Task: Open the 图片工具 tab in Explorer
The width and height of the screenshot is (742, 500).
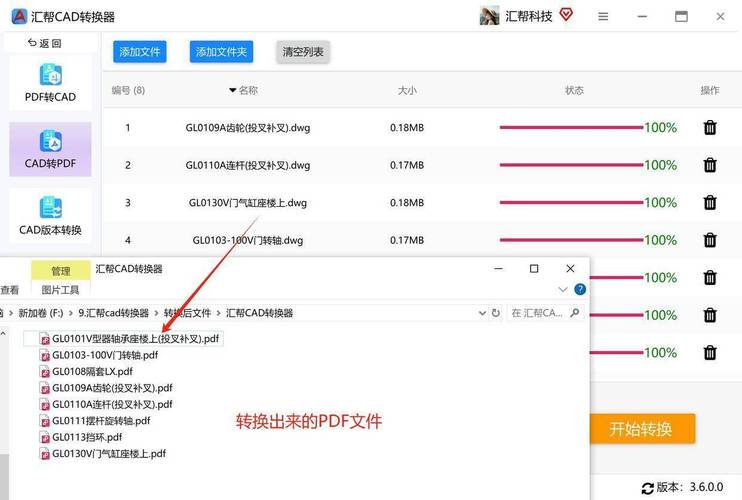Action: 60,290
